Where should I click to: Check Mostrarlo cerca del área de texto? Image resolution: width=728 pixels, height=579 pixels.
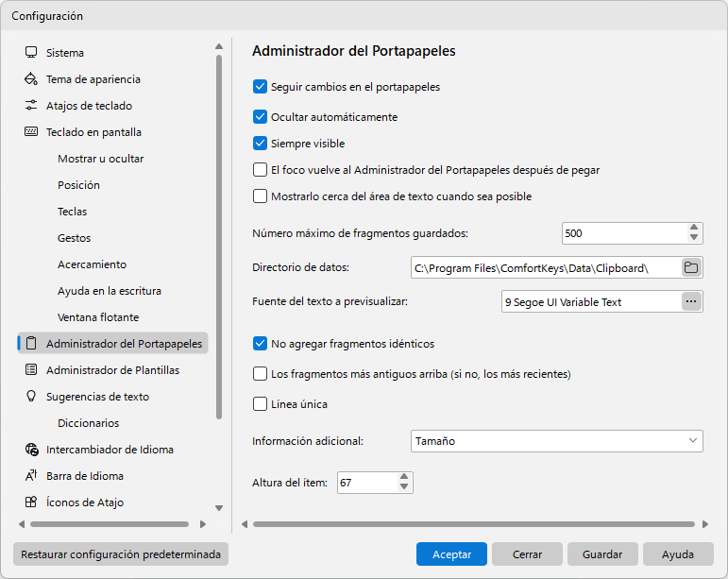pos(260,196)
